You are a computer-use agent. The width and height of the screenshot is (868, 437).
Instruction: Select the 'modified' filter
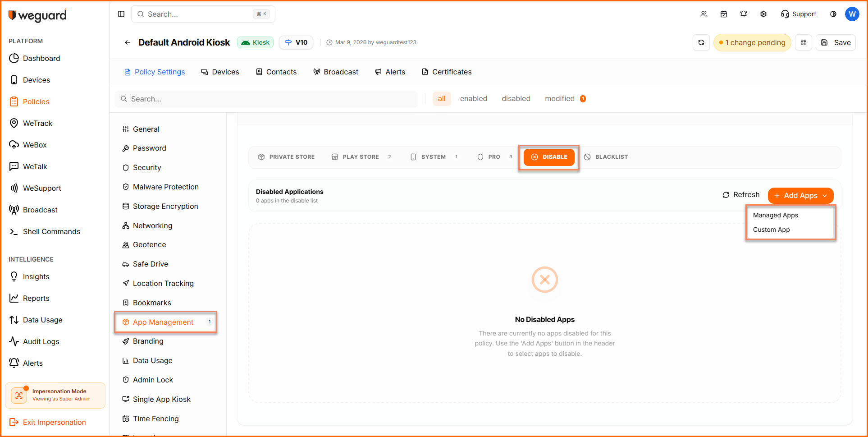[560, 99]
